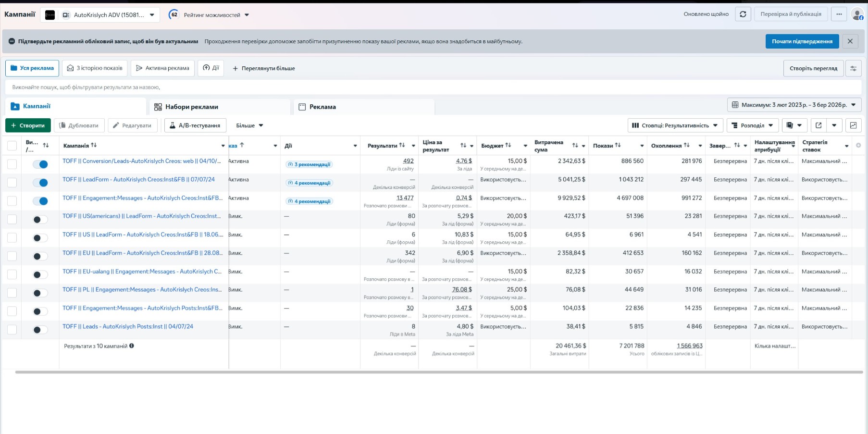The image size is (868, 434).
Task: Dismiss the account confirmation banner
Action: click(850, 41)
